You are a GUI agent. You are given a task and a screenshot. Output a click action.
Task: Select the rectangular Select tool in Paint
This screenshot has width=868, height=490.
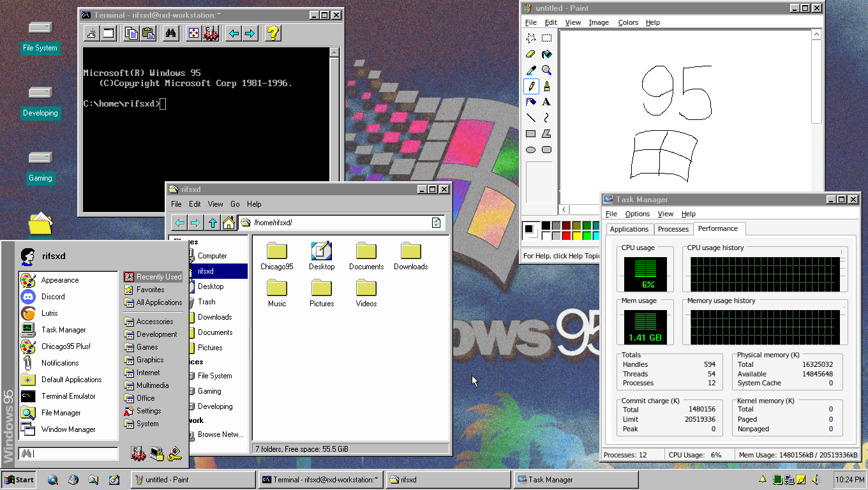click(x=547, y=38)
